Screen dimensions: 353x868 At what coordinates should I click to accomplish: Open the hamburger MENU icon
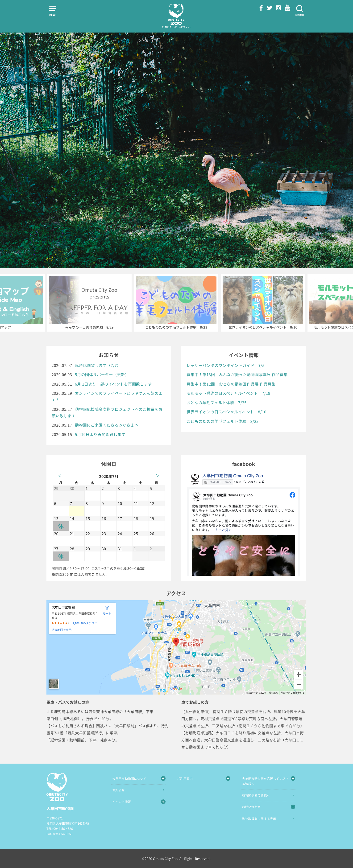tap(52, 10)
